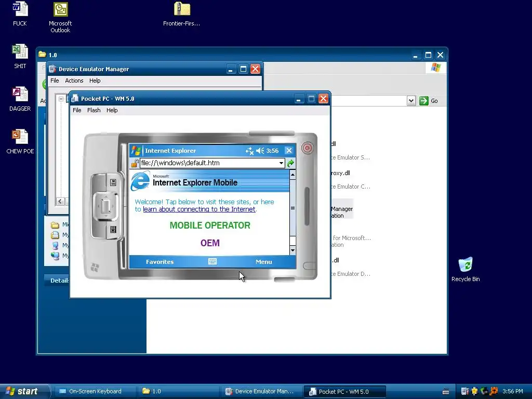Viewport: 532px width, 399px height.
Task: Click scroll up arrow in IE Mobile page
Action: coord(292,175)
